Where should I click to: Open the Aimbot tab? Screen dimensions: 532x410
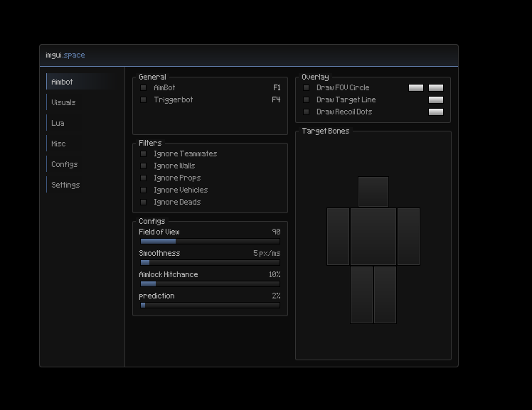pyautogui.click(x=80, y=82)
